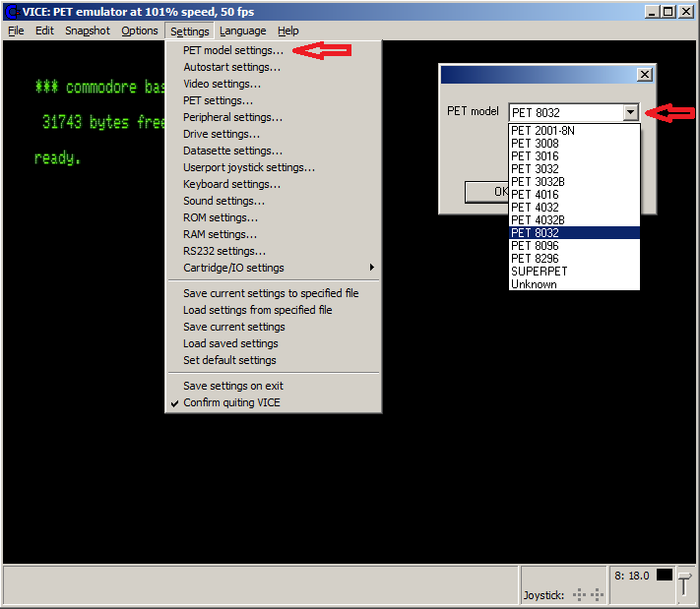Maximize the VICE window

668,12
